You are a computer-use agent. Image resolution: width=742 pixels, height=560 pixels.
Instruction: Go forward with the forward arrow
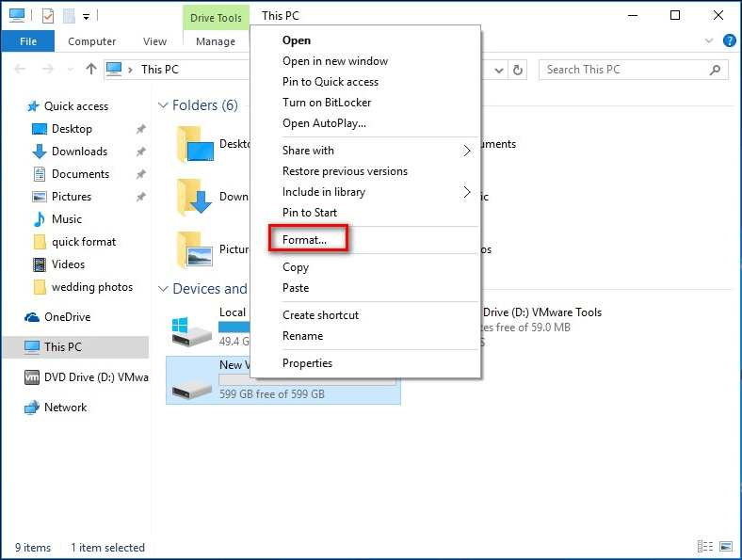click(48, 69)
